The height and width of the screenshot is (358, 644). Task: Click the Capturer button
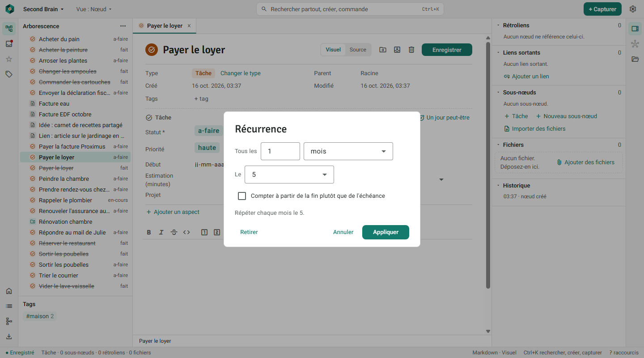pyautogui.click(x=602, y=9)
